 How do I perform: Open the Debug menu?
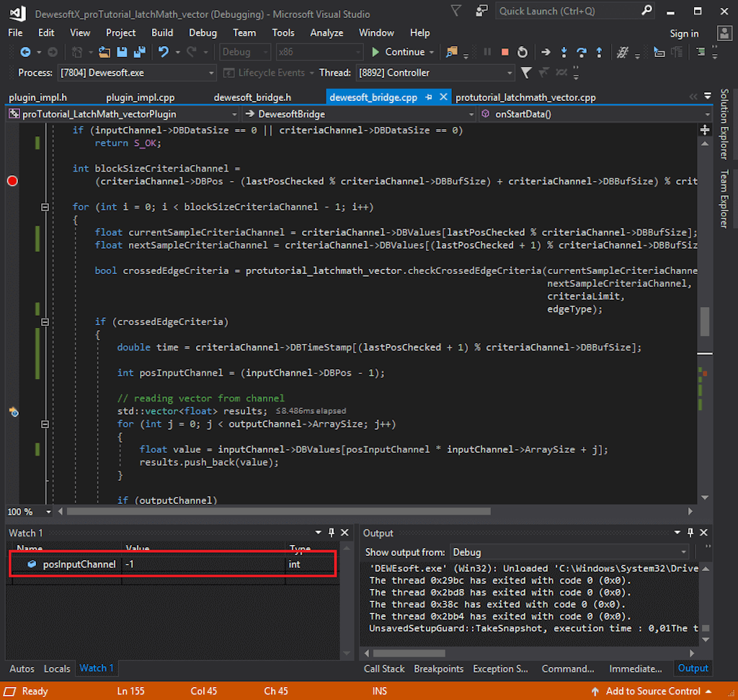pos(203,33)
